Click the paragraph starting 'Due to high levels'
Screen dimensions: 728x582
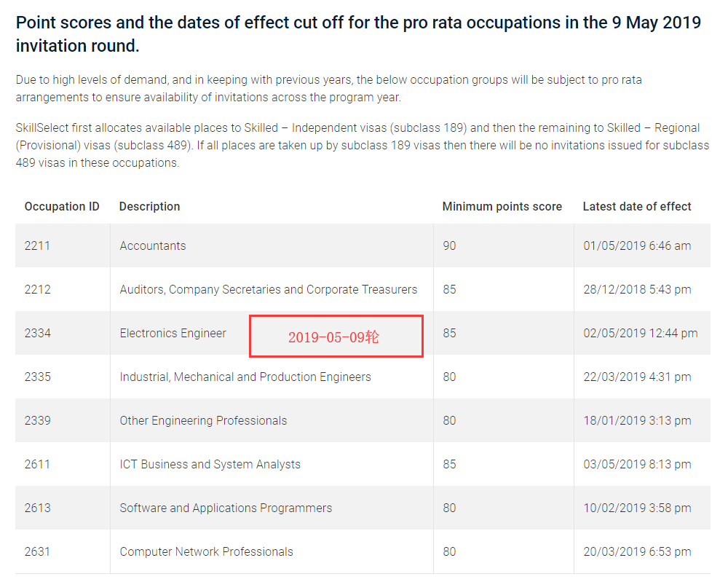[x=328, y=88]
